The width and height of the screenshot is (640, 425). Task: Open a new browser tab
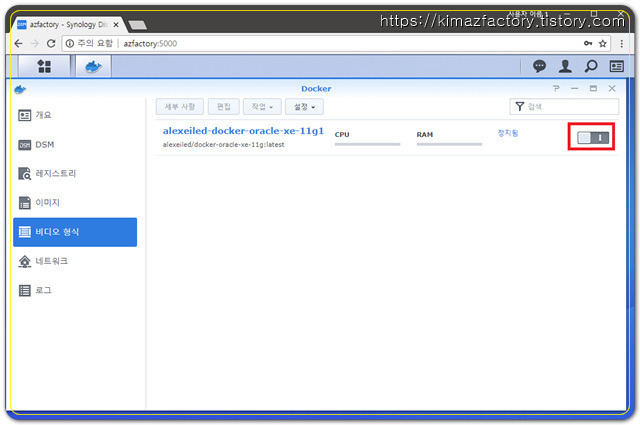coord(138,25)
